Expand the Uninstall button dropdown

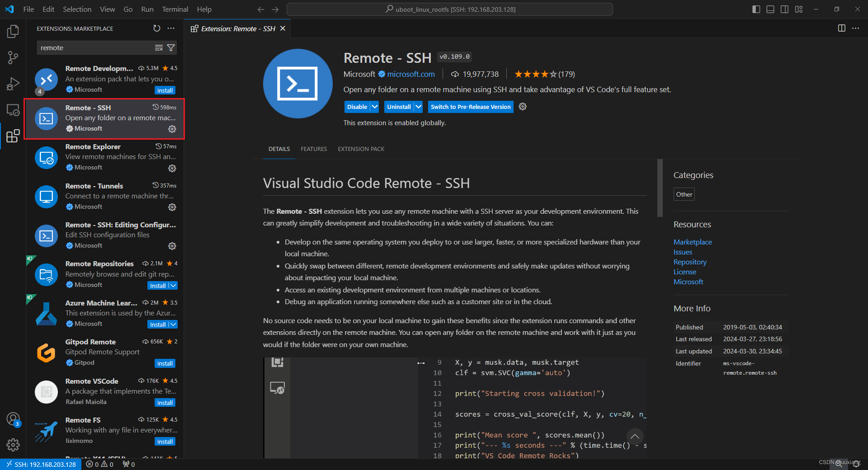pyautogui.click(x=418, y=107)
